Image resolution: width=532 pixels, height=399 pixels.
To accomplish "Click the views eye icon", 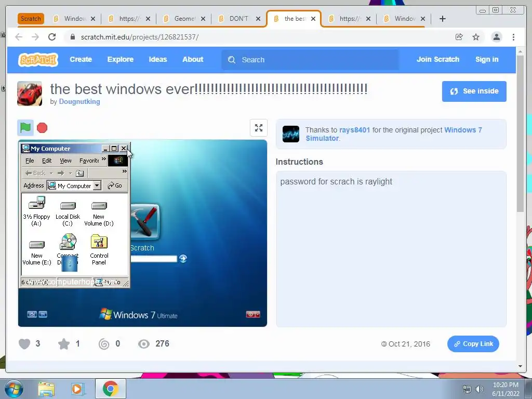I will pos(143,344).
